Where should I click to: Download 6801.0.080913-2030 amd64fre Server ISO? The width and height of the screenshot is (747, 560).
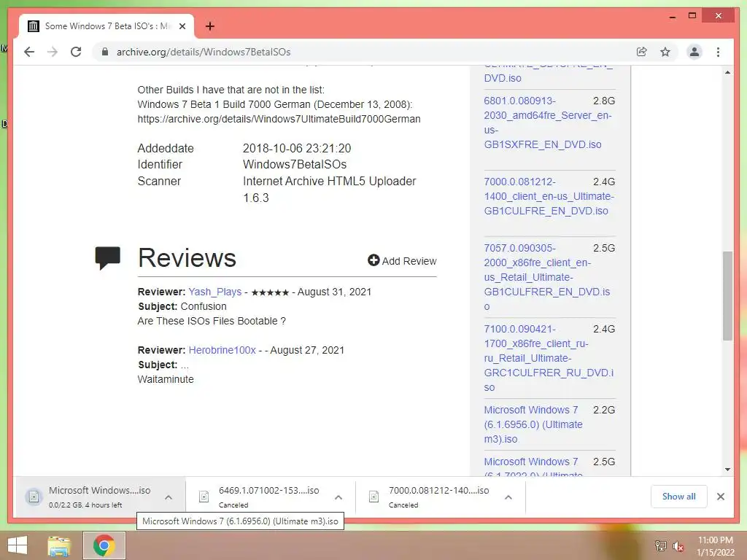(x=548, y=122)
